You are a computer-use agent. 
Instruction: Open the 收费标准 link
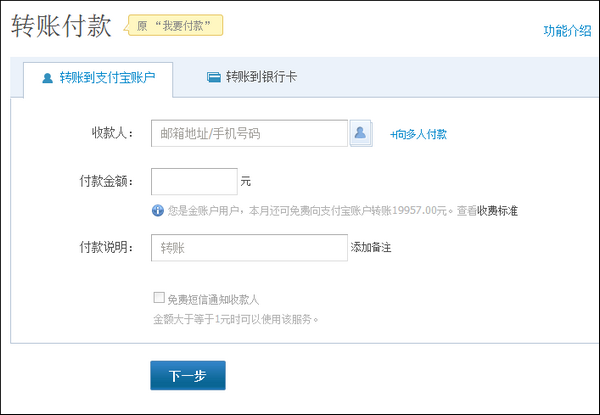497,210
